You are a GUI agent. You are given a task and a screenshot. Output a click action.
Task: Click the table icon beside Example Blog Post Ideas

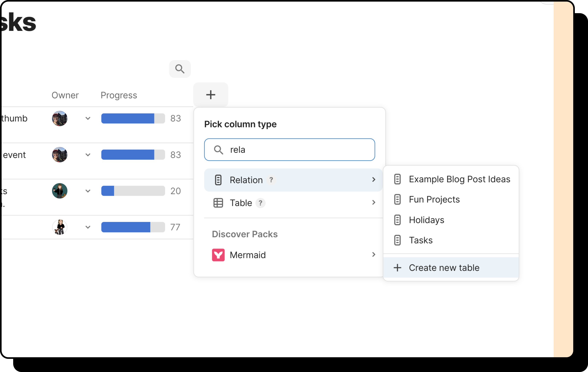coord(398,179)
